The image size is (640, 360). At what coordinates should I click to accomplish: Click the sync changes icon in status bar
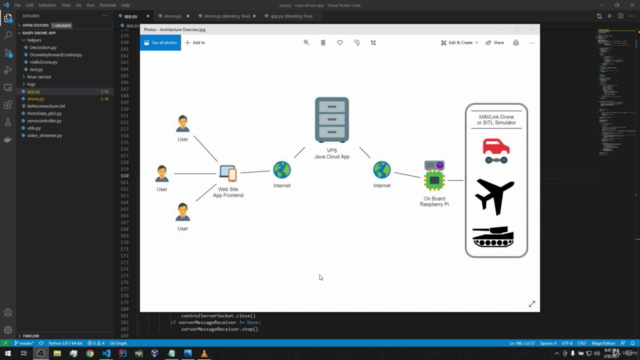41,343
